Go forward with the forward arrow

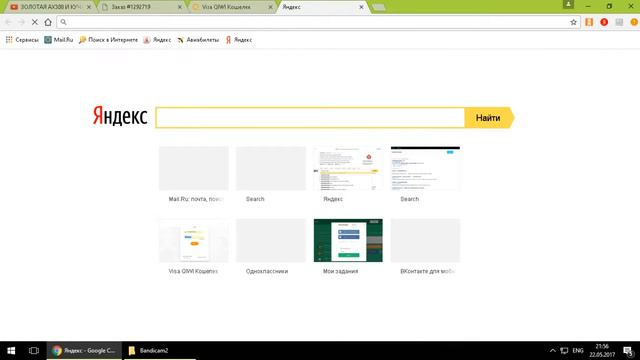pos(22,22)
